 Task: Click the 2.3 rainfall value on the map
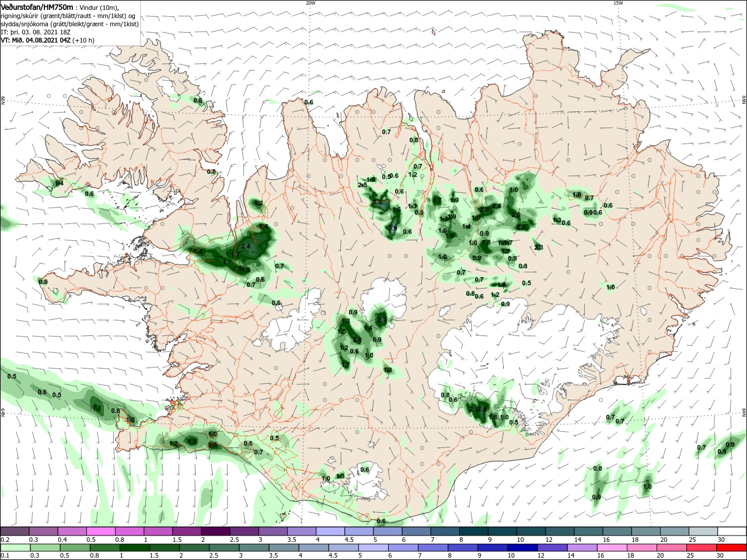point(538,247)
